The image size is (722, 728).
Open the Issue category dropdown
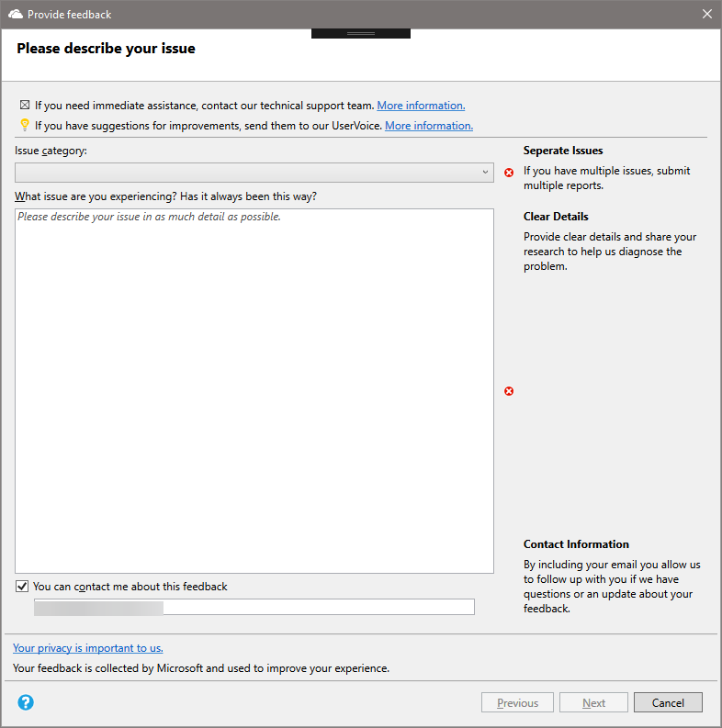[254, 173]
